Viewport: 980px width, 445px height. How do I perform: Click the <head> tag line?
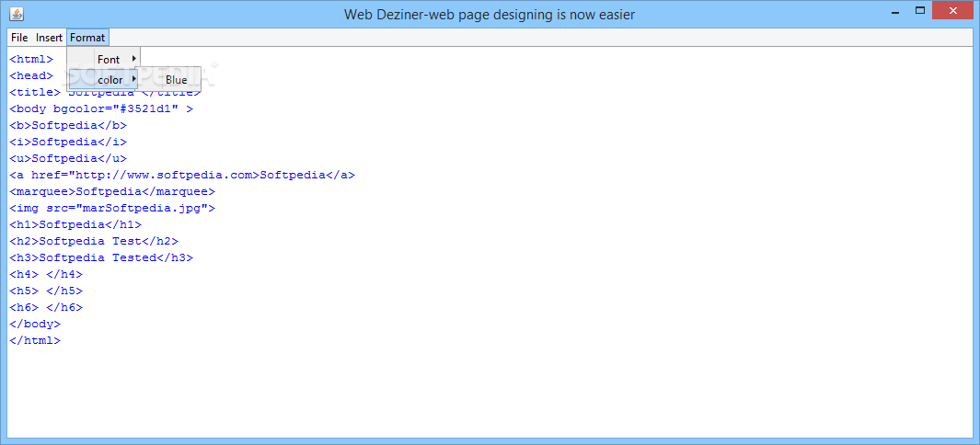click(x=32, y=75)
